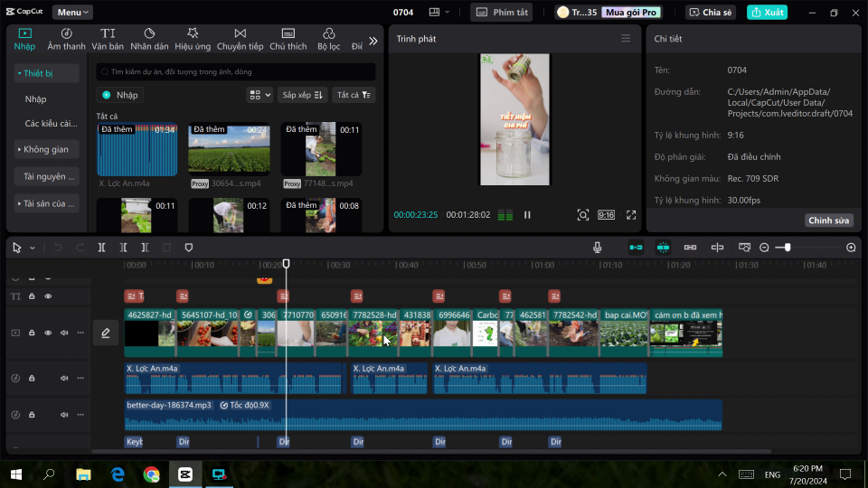The width and height of the screenshot is (868, 488).
Task: Click zoom-in plus icon on timeline
Action: pyautogui.click(x=851, y=248)
